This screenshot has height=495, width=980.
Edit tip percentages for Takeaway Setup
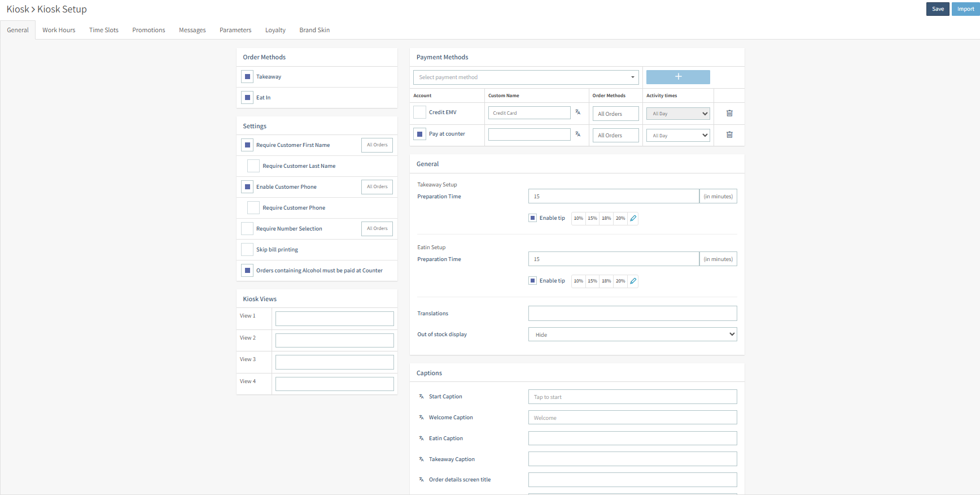(633, 218)
